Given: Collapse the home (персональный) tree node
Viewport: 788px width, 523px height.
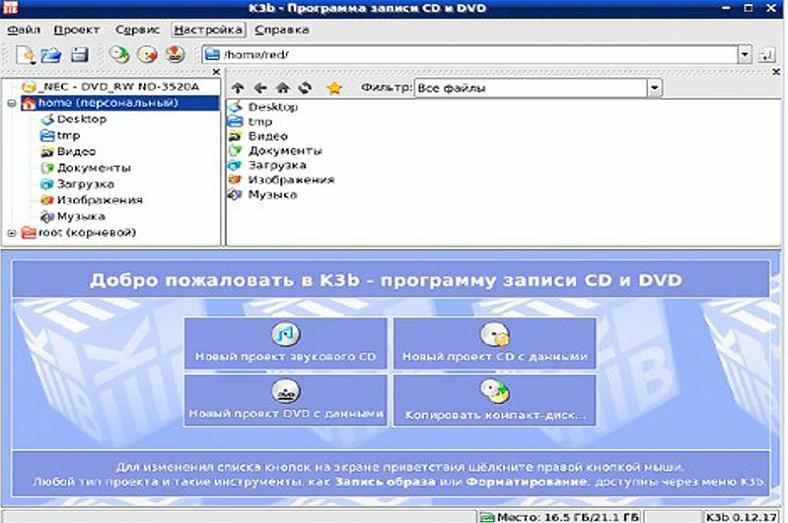Looking at the screenshot, I should tap(12, 103).
